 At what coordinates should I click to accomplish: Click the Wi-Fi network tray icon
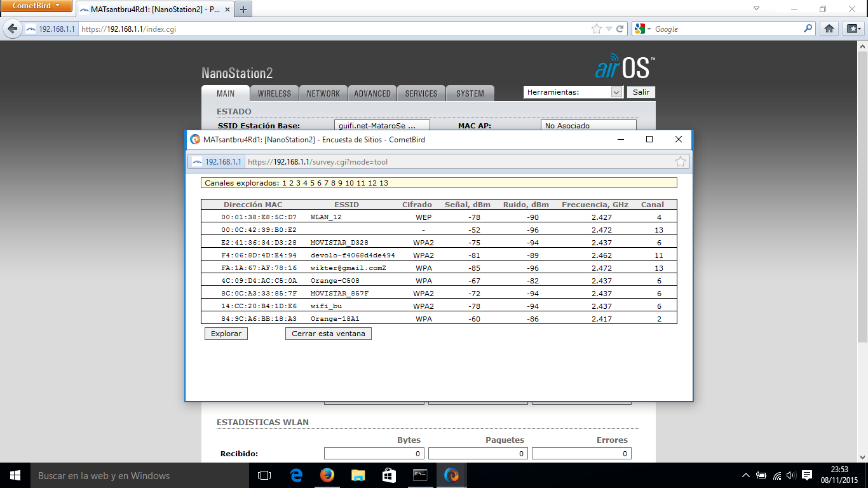(x=777, y=475)
